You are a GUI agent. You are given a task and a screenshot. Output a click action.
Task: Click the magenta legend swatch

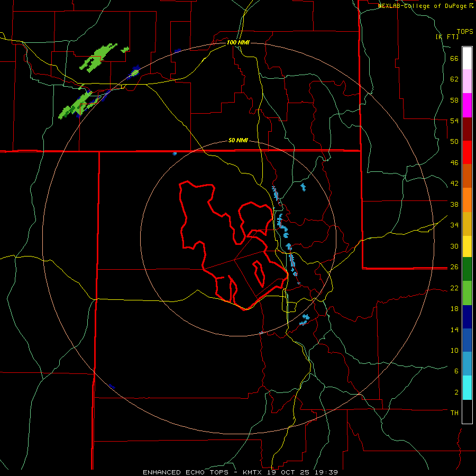click(467, 105)
